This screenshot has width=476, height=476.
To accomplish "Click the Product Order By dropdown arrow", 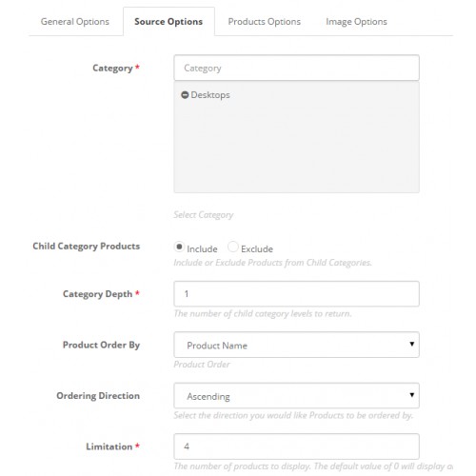I will click(x=411, y=344).
